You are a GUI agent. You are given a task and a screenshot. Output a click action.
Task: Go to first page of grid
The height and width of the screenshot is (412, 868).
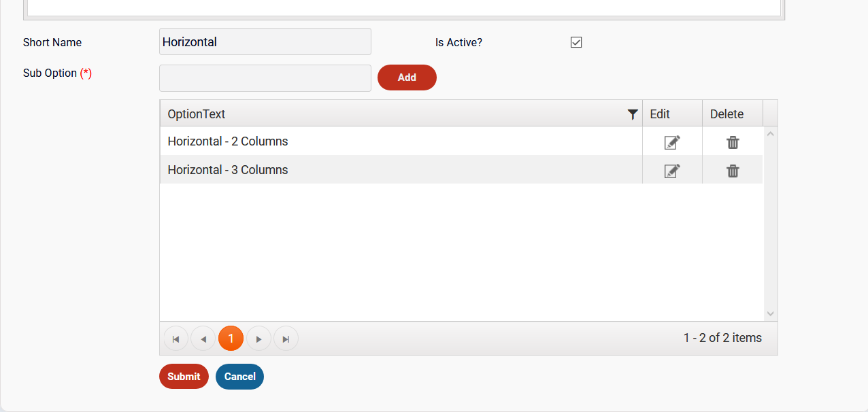(x=176, y=339)
